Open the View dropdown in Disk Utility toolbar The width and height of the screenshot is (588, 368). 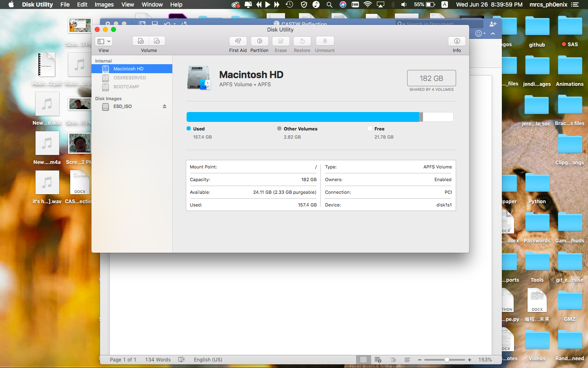[104, 41]
